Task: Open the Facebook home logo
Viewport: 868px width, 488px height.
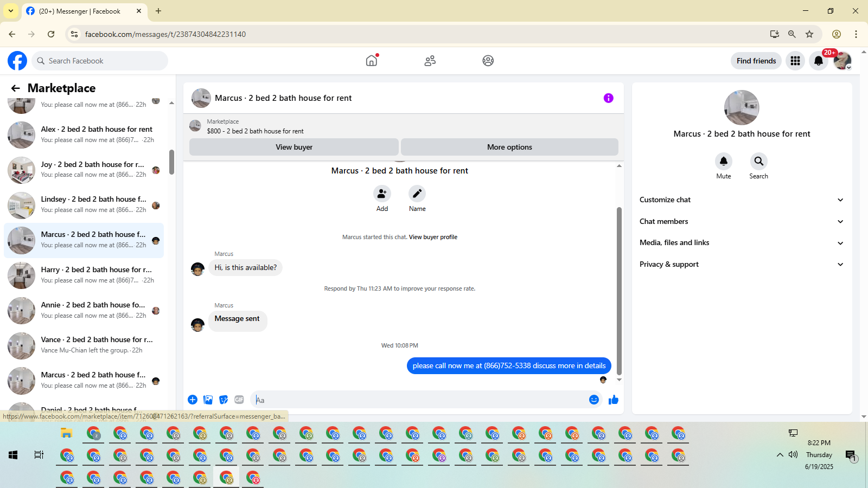Action: 17,61
